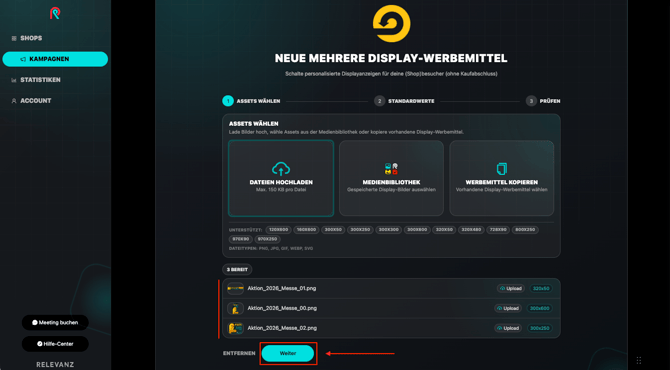Click the yellow retargeting arrow logo
The width and height of the screenshot is (670, 370).
391,23
